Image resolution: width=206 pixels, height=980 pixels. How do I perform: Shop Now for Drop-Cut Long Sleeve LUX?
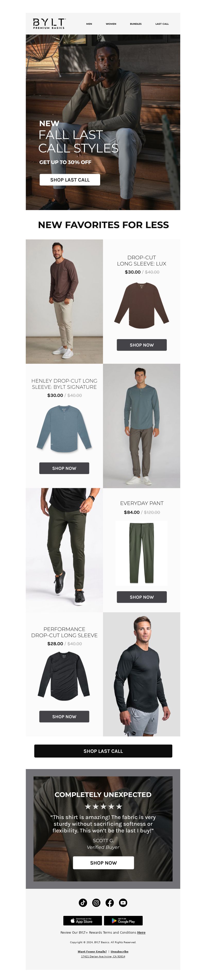click(x=142, y=345)
